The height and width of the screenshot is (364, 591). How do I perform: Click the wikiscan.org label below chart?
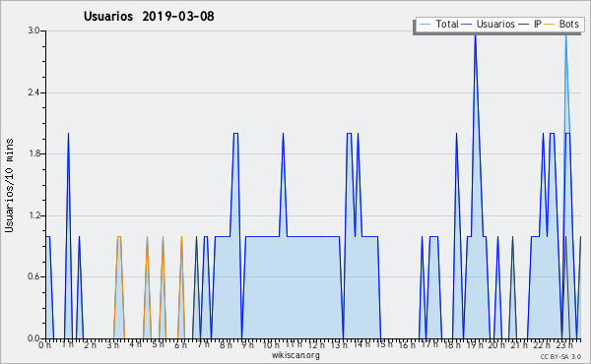tap(295, 355)
